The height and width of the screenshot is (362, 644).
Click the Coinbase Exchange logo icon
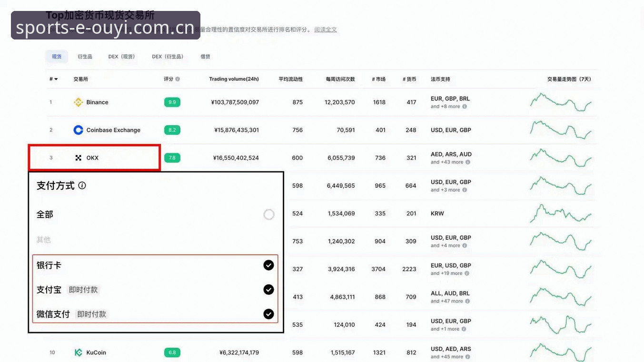[x=79, y=130]
